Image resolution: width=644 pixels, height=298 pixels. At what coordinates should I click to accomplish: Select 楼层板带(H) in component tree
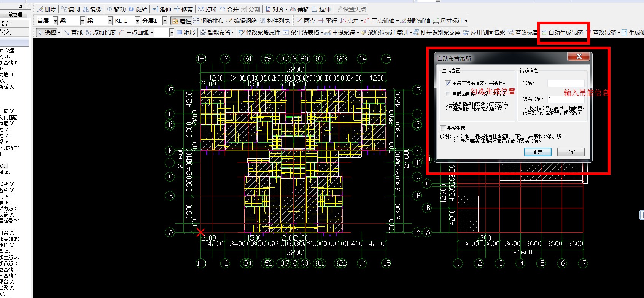[10, 221]
